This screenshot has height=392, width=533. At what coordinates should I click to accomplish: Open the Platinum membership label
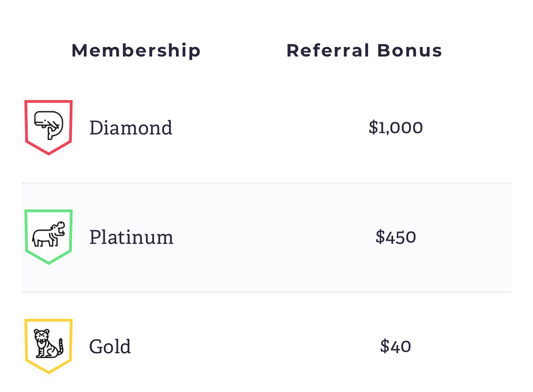pos(131,237)
